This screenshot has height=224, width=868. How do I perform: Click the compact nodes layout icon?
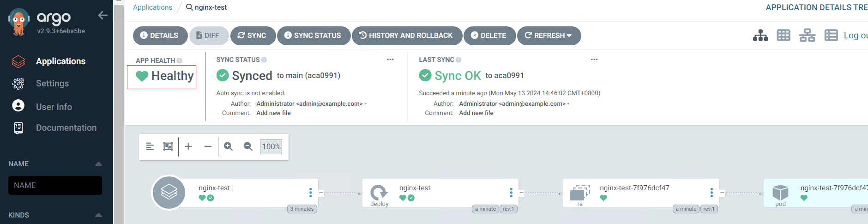coord(150,146)
